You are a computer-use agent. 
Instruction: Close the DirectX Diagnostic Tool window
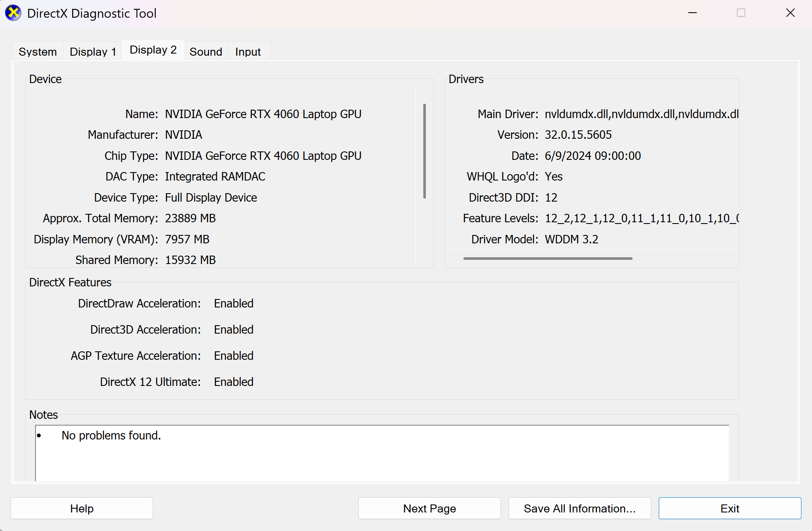[790, 13]
